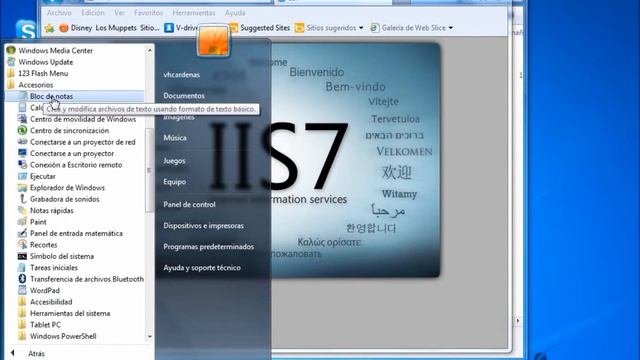Open Juegos from Start menu

(x=174, y=161)
